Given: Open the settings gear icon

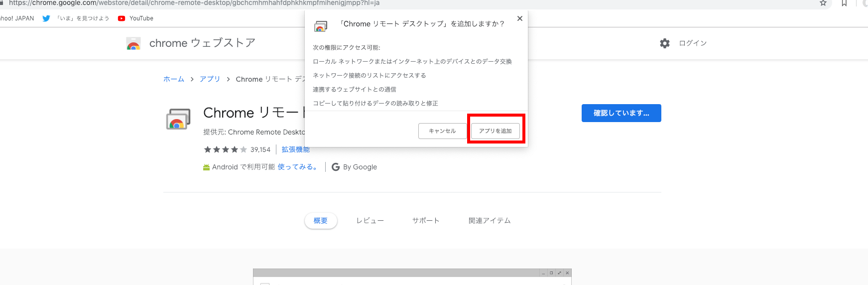Looking at the screenshot, I should coord(665,43).
